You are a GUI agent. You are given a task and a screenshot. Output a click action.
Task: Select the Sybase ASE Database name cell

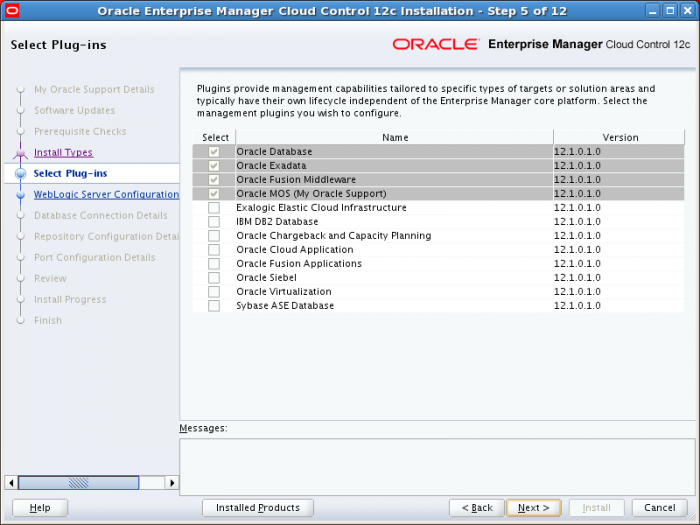coord(394,306)
